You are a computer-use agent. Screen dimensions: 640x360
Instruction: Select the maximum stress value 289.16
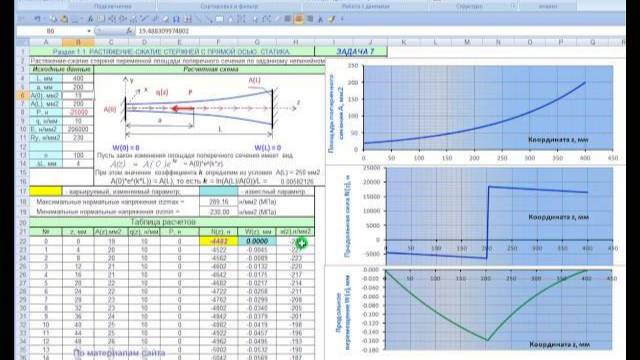click(x=218, y=202)
